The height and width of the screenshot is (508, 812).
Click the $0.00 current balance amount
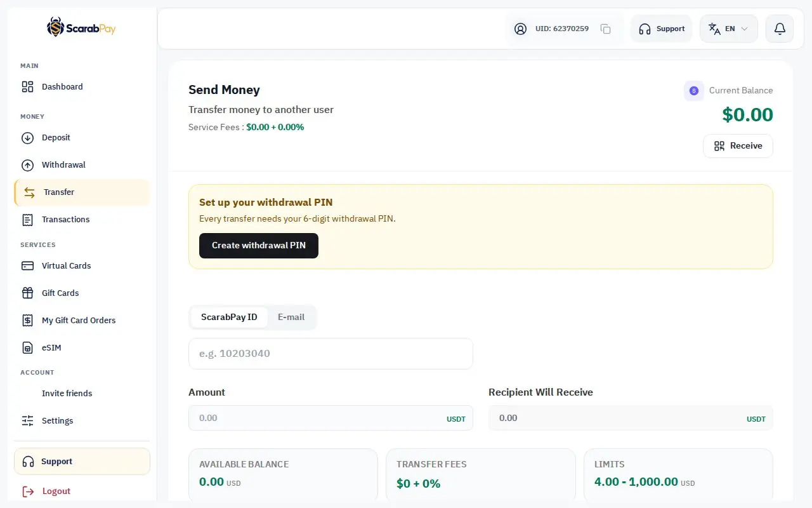coord(747,115)
